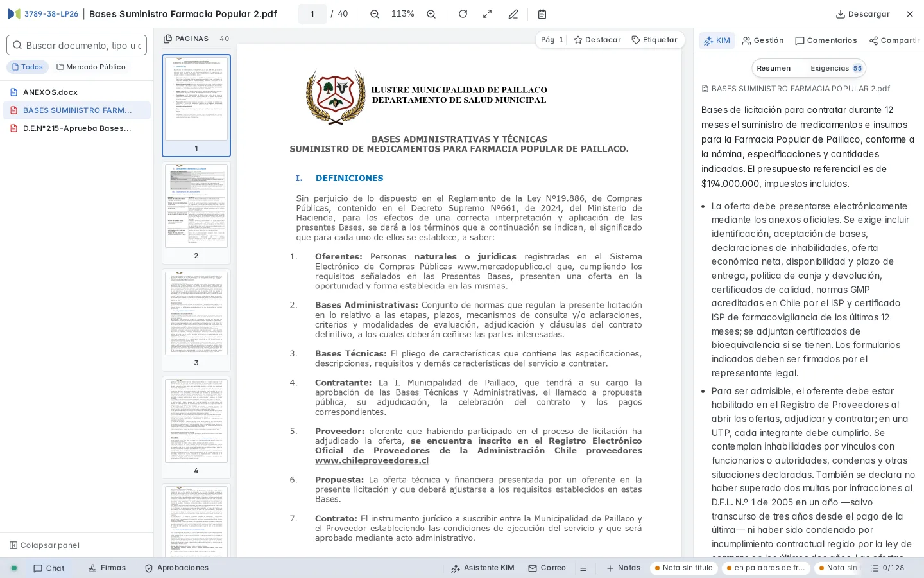This screenshot has width=924, height=578.
Task: Collapse the left panel
Action: pos(45,545)
